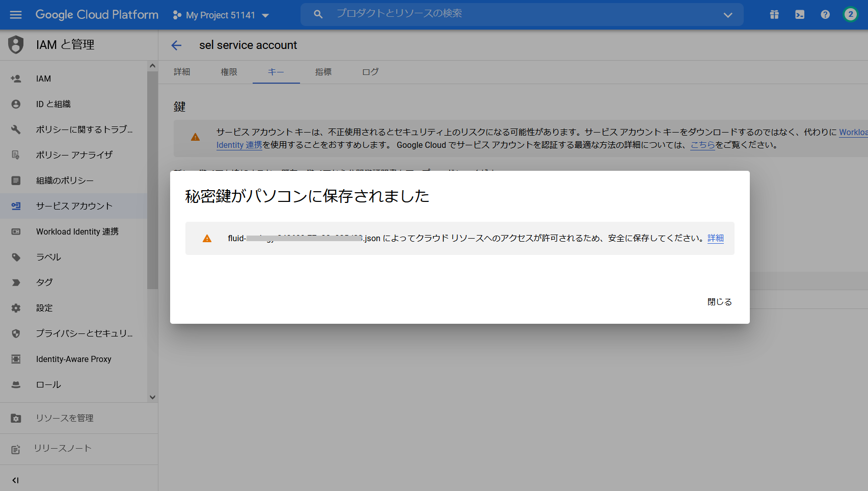Click the warning triangle in the 鍵 banner
The width and height of the screenshot is (868, 491).
[195, 137]
